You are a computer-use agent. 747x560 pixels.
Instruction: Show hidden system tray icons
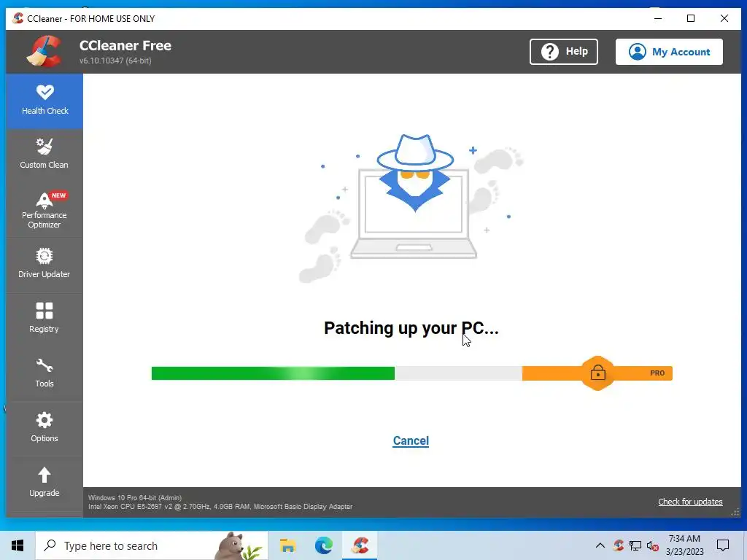tap(600, 545)
